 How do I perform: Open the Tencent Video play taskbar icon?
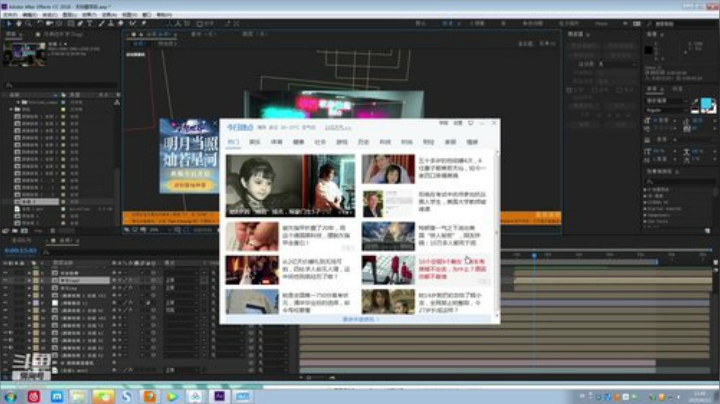coord(172,396)
